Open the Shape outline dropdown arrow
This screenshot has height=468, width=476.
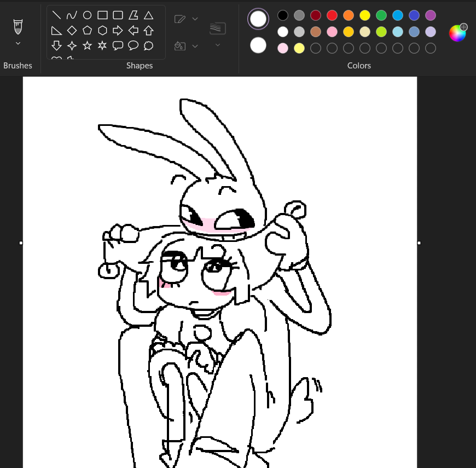pos(195,19)
